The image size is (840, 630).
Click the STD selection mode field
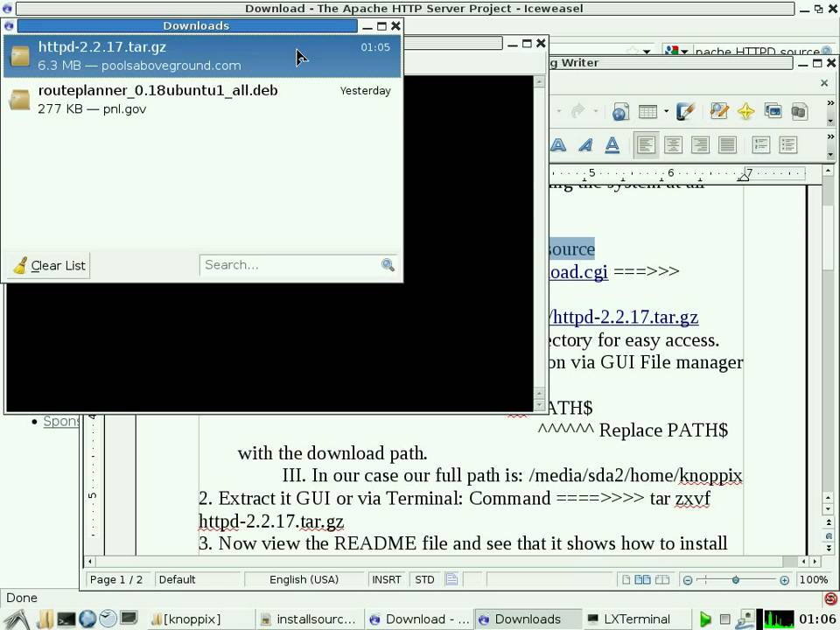tap(425, 579)
